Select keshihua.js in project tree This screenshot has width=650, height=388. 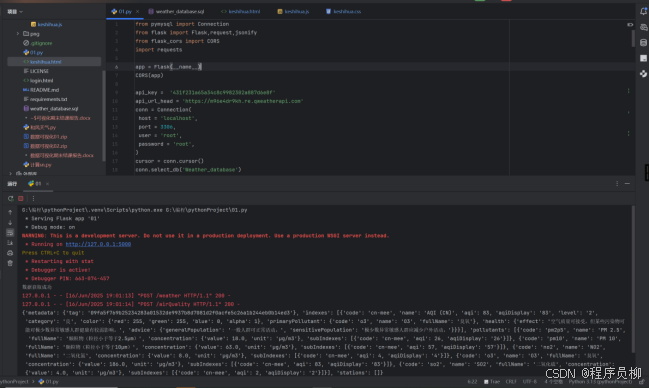[x=46, y=24]
